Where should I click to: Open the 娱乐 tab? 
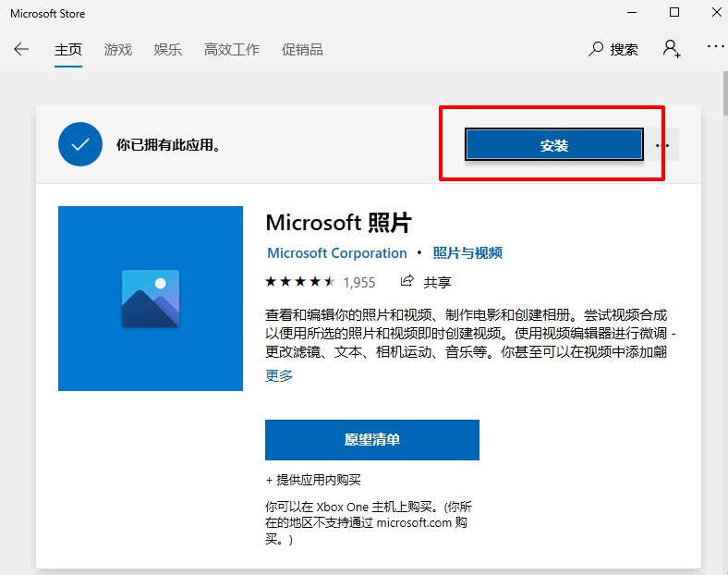pyautogui.click(x=167, y=49)
